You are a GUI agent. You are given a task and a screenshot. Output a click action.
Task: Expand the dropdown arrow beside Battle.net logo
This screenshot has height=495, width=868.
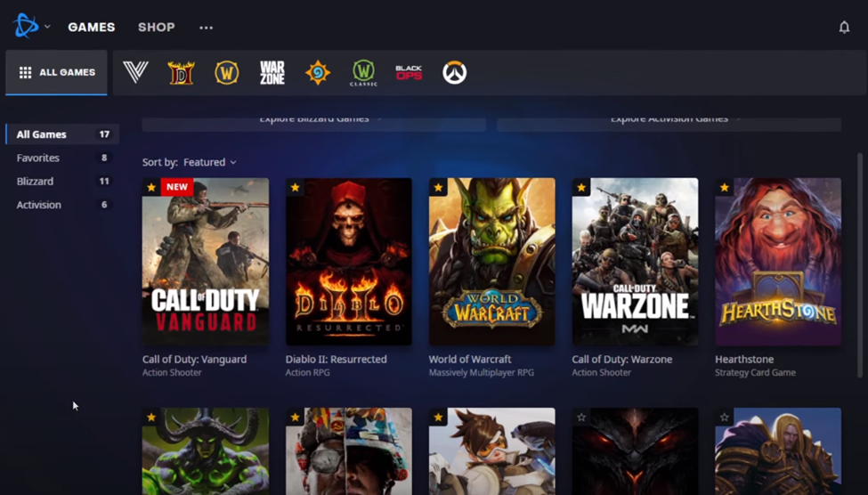tap(47, 27)
